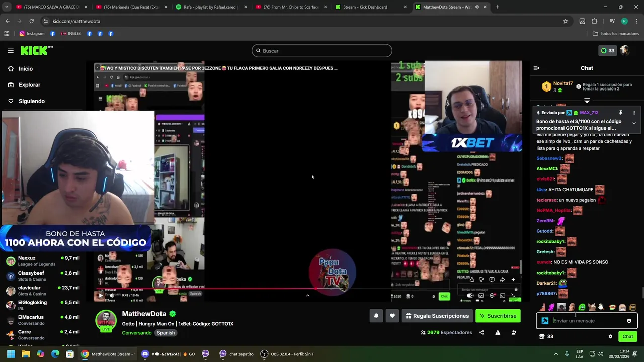Expand the pinned chat message chevron

click(x=634, y=123)
